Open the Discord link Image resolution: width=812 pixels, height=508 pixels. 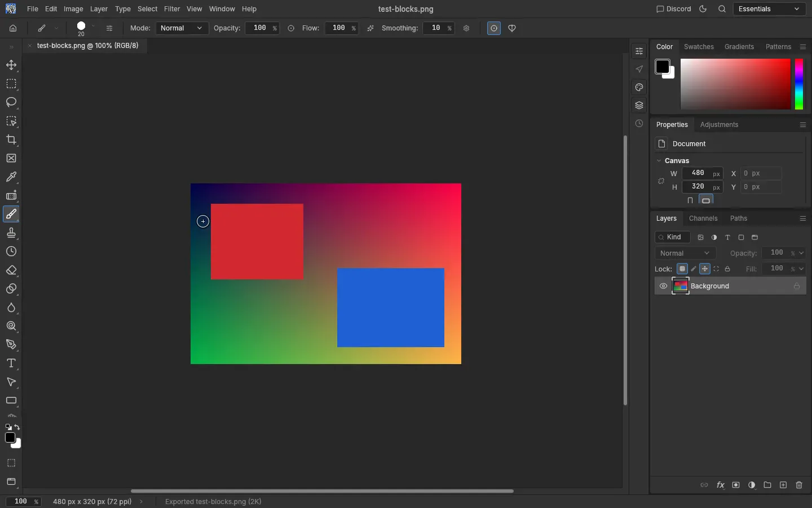(x=674, y=9)
